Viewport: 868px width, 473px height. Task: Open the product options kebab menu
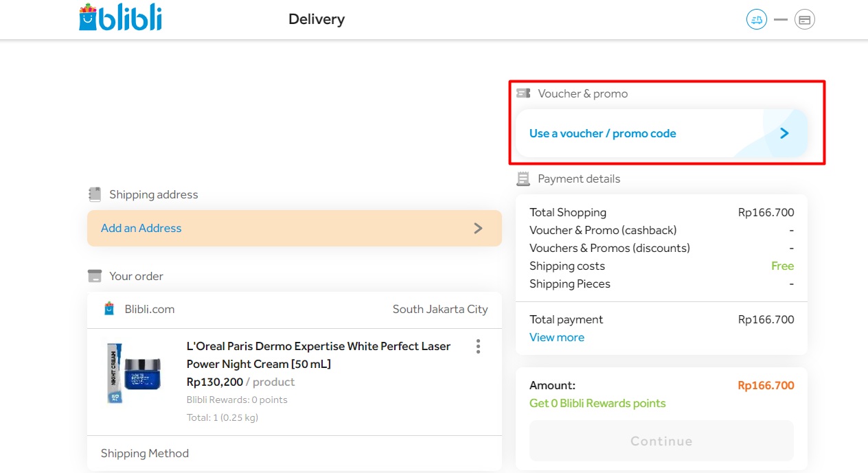tap(478, 347)
